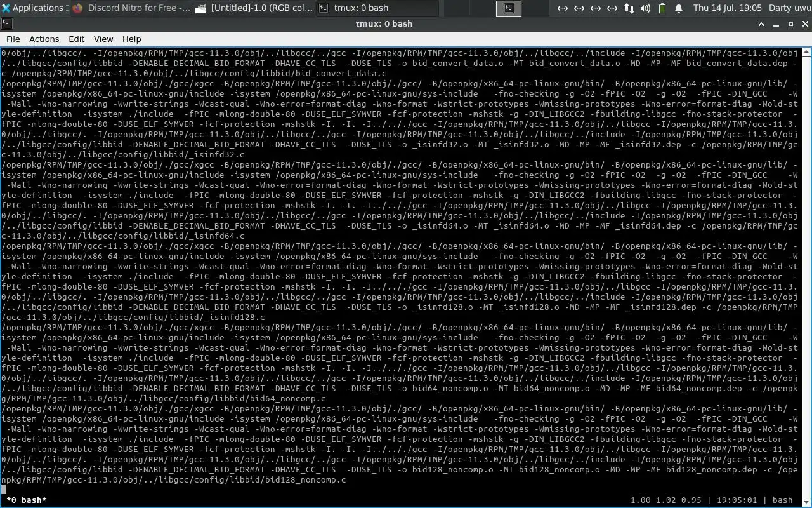Open the clock showing Thu 14 Jul, 19:05

[x=728, y=8]
